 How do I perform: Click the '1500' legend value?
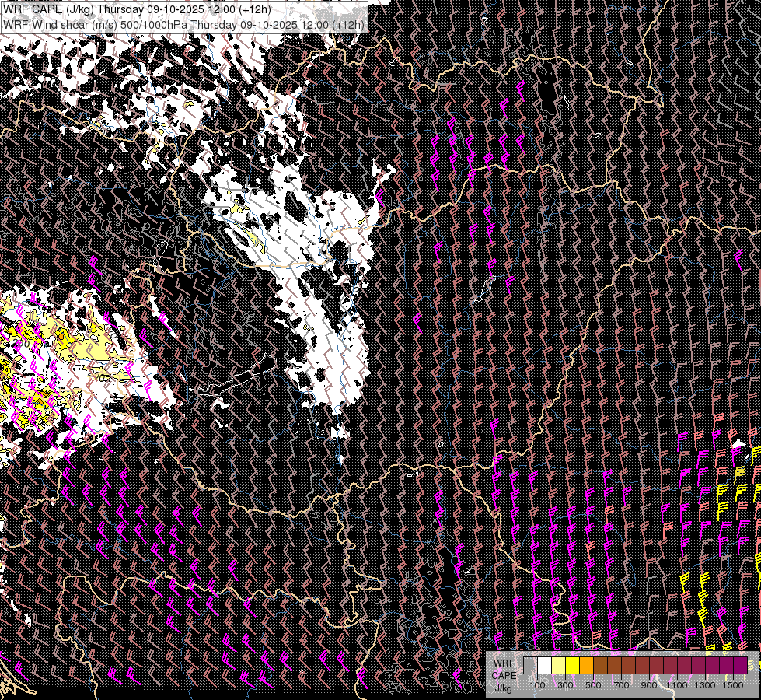pos(733,685)
